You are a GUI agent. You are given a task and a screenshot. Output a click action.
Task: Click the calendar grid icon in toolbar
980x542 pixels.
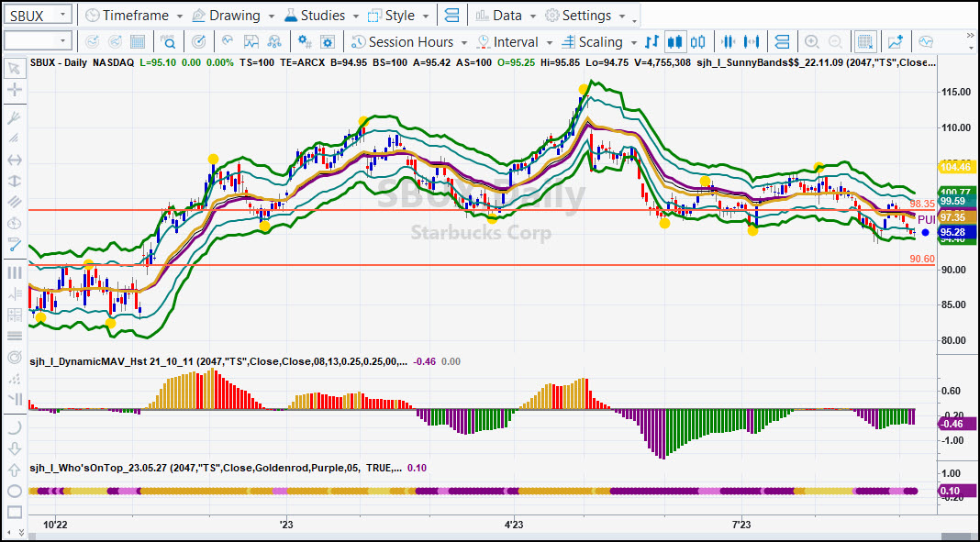coord(138,42)
